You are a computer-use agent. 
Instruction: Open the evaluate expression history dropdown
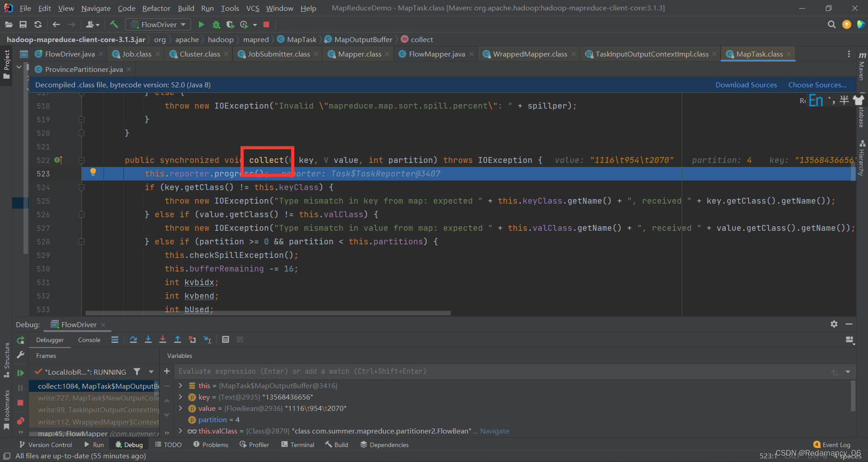[x=848, y=372]
